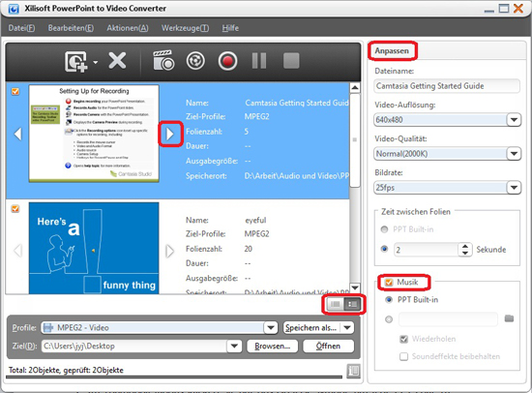Open the Bearbeiten menu
532x393 pixels.
pos(71,28)
